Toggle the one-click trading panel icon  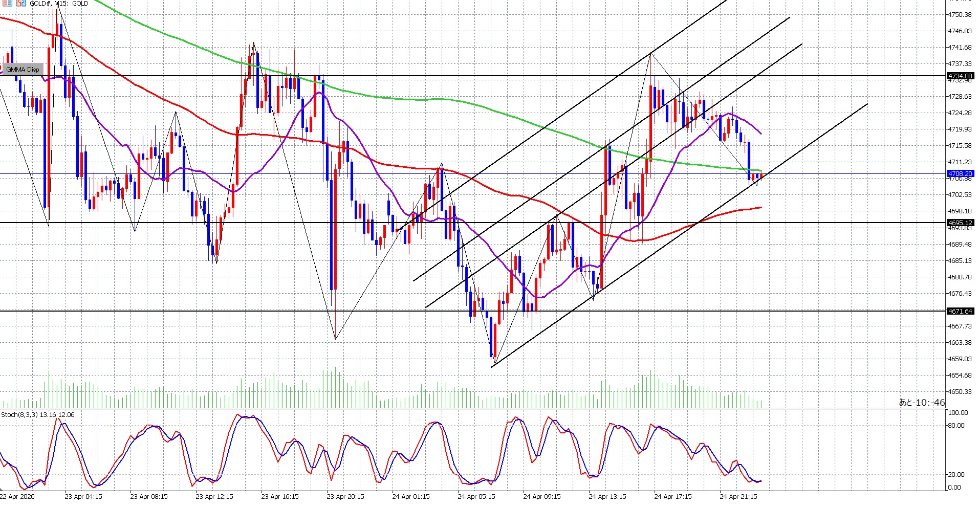pos(7,3)
